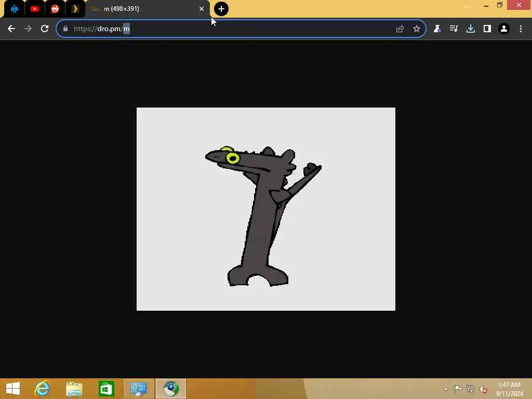Open Action Center flag icon
This screenshot has height=399, width=532.
(458, 389)
